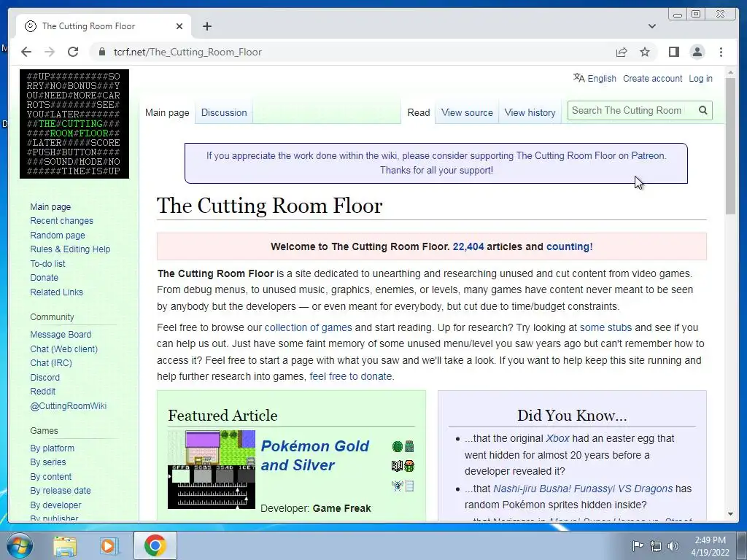Viewport: 747px width, 560px height.
Task: Open Rules & Editing Help link
Action: click(x=70, y=249)
